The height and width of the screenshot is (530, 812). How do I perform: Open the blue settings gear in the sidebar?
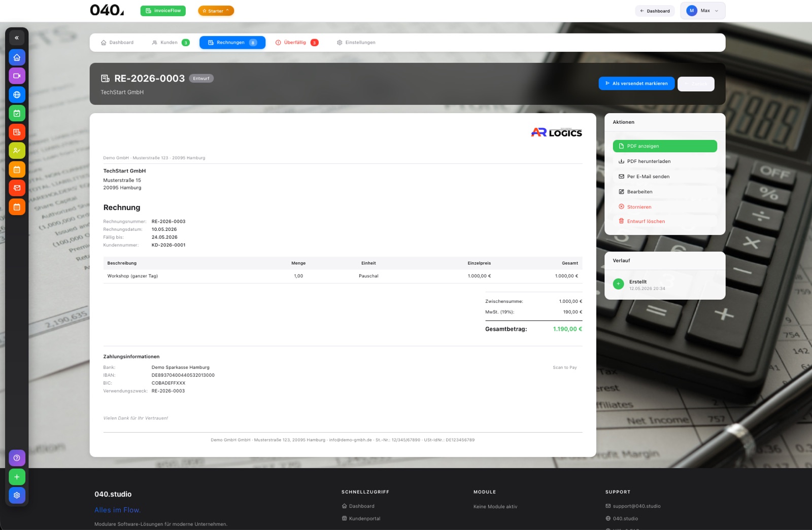pos(17,495)
